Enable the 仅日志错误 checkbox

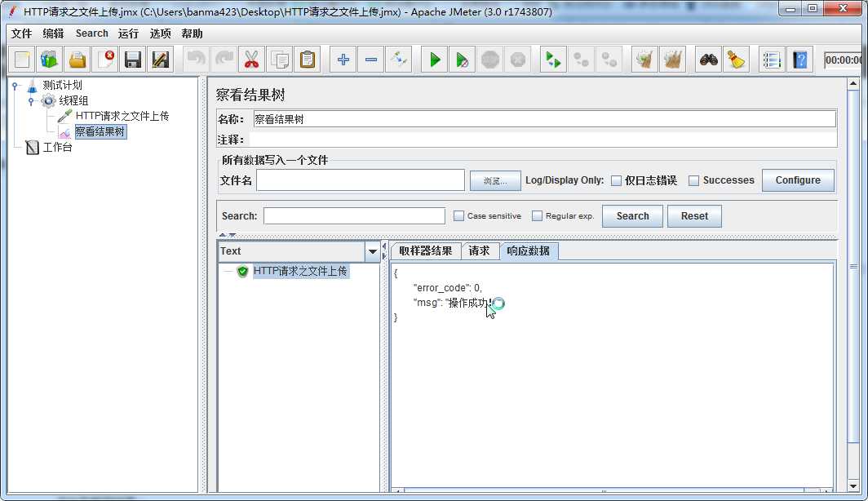click(x=616, y=180)
